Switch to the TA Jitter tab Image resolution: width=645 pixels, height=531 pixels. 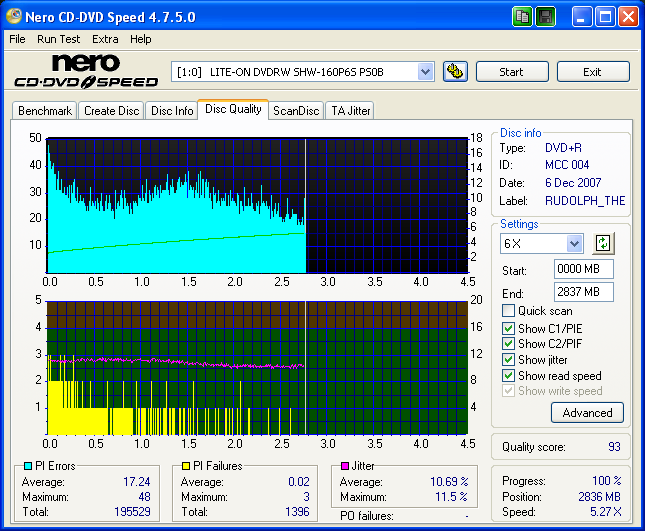coord(350,111)
